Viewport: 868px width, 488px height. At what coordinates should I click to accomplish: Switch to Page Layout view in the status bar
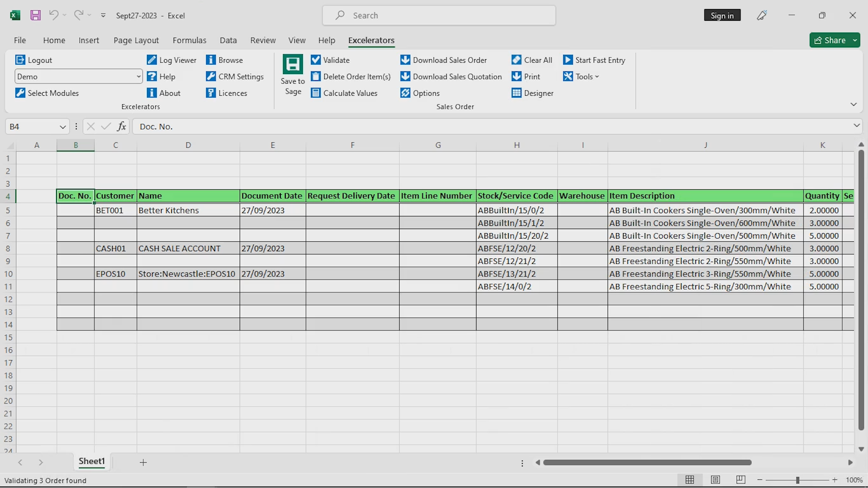tap(715, 480)
